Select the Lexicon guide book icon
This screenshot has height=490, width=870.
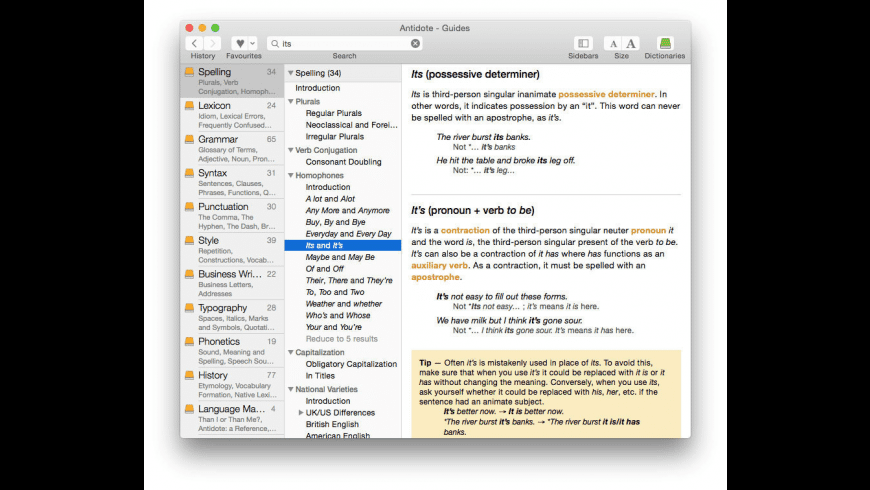189,105
